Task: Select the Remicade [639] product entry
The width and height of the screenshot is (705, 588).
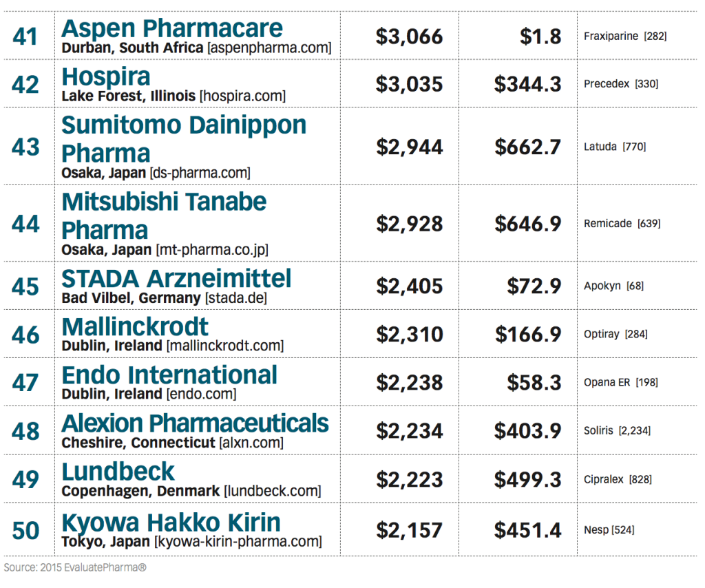Action: click(622, 224)
